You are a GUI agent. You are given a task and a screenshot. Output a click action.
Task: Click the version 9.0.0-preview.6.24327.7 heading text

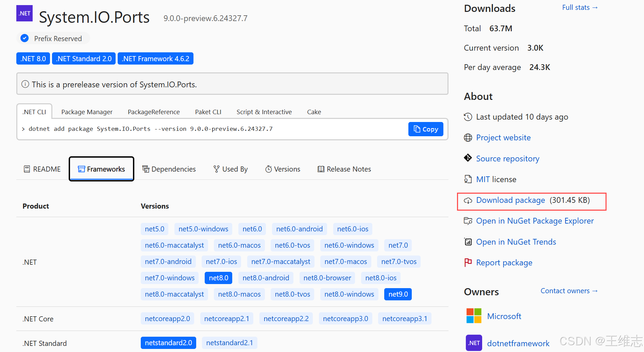(205, 18)
